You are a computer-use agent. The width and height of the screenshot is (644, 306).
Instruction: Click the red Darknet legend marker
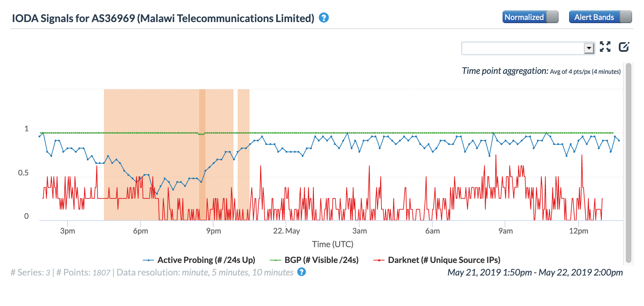(379, 260)
